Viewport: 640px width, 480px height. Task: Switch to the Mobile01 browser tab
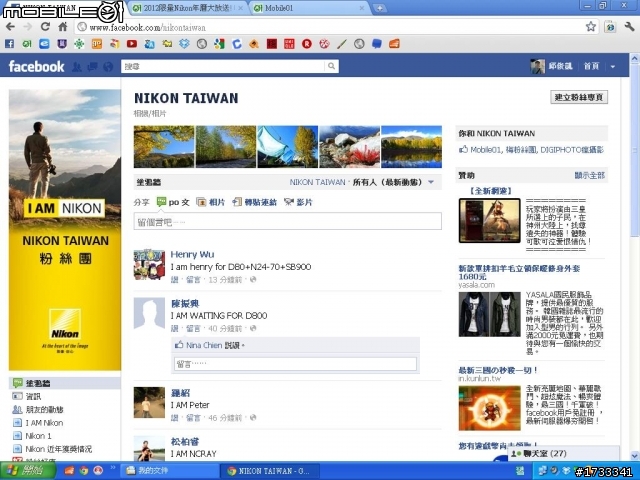pos(308,8)
